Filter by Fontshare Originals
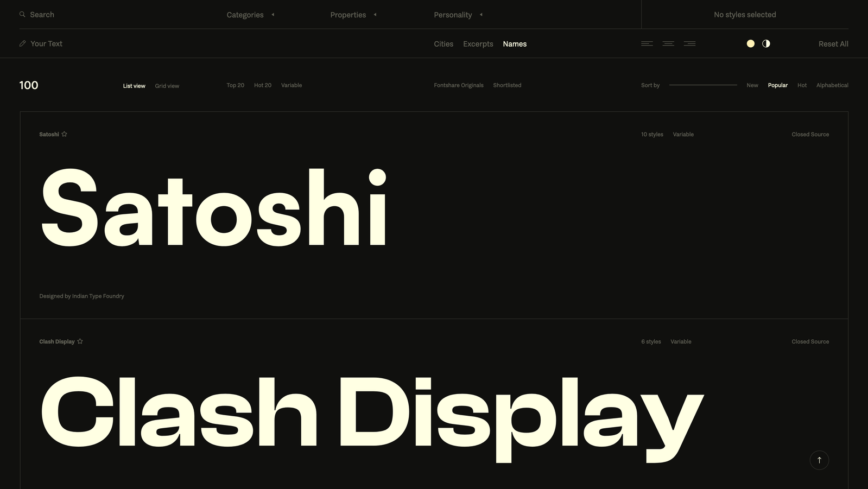This screenshot has width=868, height=489. click(459, 85)
